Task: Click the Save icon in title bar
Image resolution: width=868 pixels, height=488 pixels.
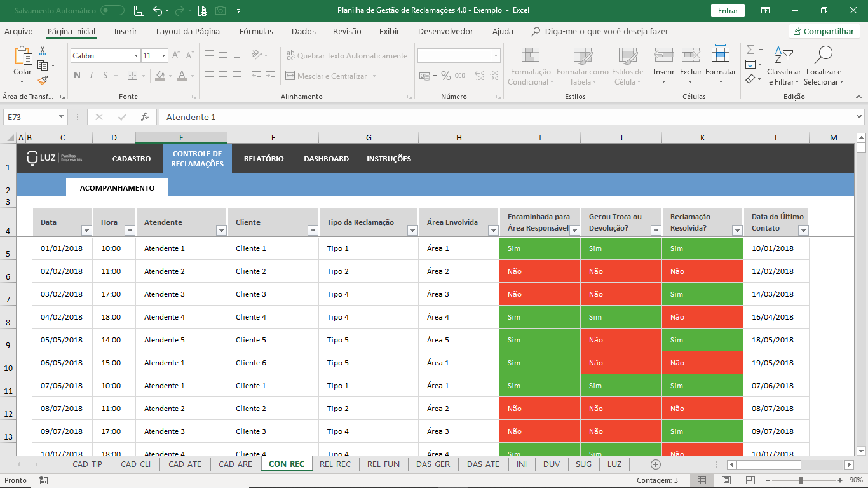Action: pyautogui.click(x=139, y=10)
